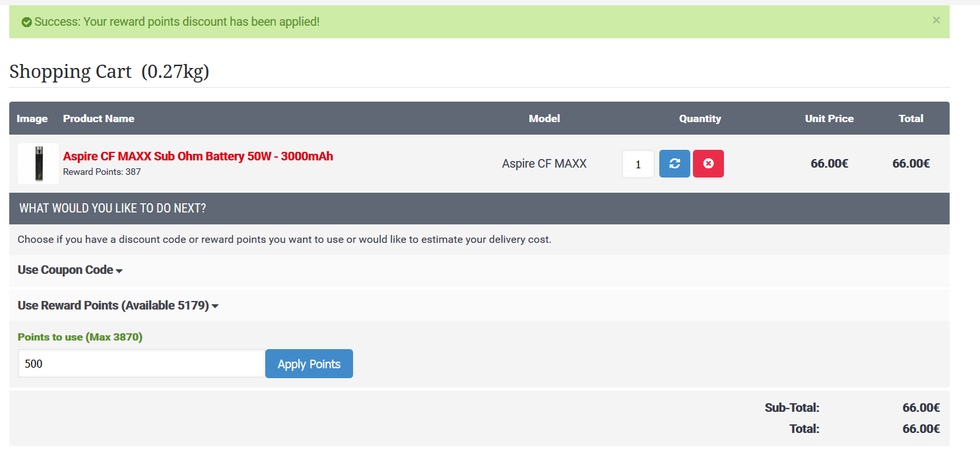Click the Apply Points button
This screenshot has height=460, width=980.
coord(309,364)
